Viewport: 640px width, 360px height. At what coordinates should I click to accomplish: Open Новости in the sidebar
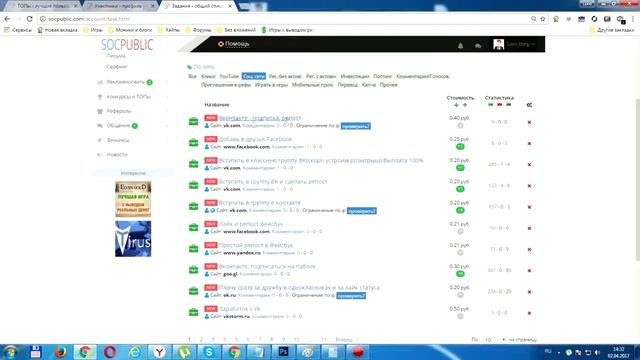[117, 155]
